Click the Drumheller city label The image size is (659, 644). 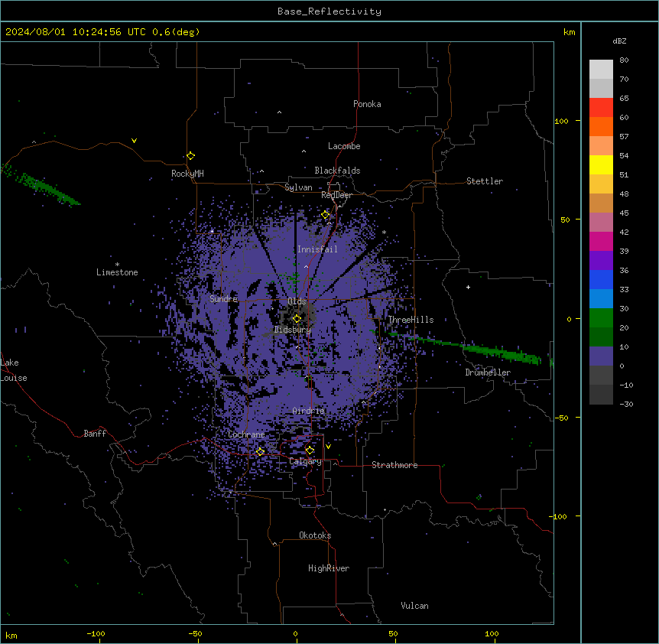coord(488,372)
